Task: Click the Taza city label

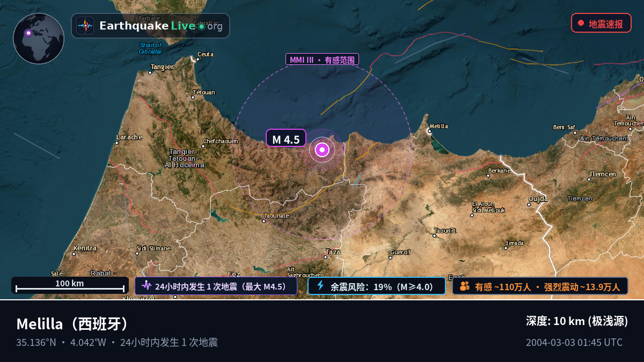Action: click(333, 252)
